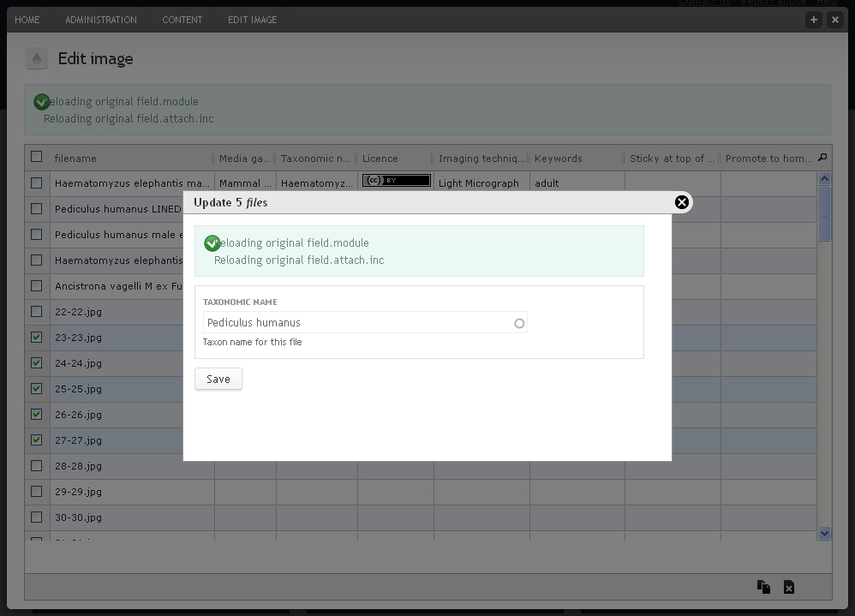
Task: Click the autocomplete circle in taxonomic field
Action: pos(519,323)
